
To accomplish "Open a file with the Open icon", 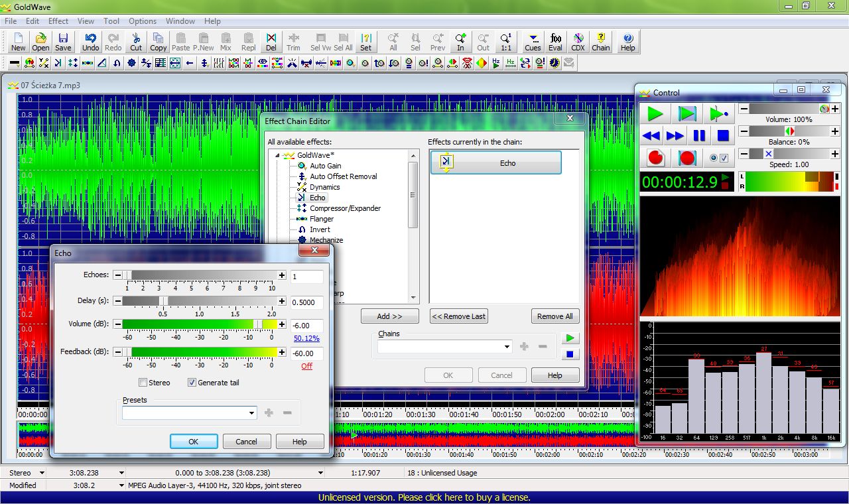I will 40,42.
